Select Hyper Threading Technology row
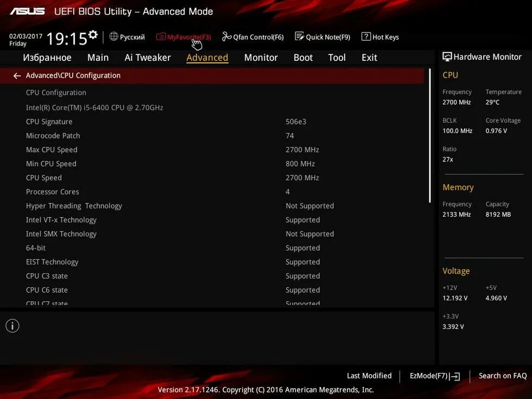The width and height of the screenshot is (532, 399). click(212, 206)
